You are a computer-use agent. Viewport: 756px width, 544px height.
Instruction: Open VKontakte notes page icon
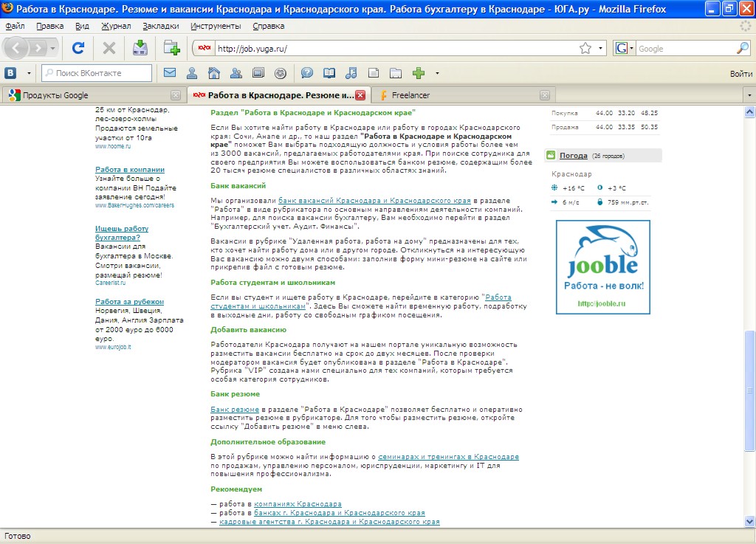[373, 73]
